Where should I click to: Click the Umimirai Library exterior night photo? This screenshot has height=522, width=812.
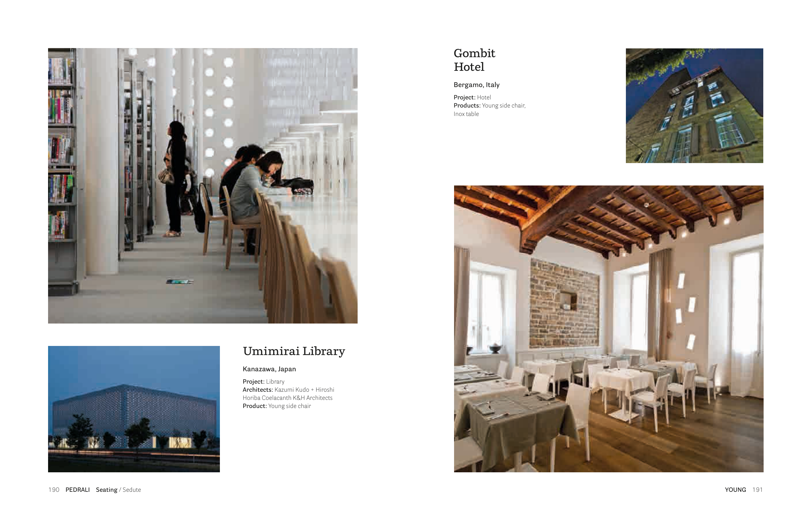point(134,409)
